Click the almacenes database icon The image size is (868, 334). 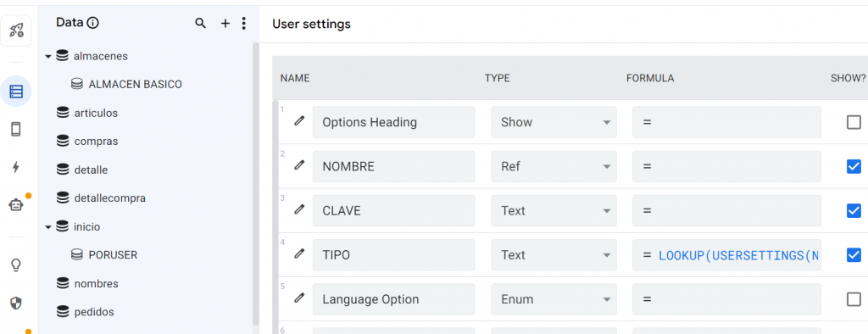[x=63, y=56]
